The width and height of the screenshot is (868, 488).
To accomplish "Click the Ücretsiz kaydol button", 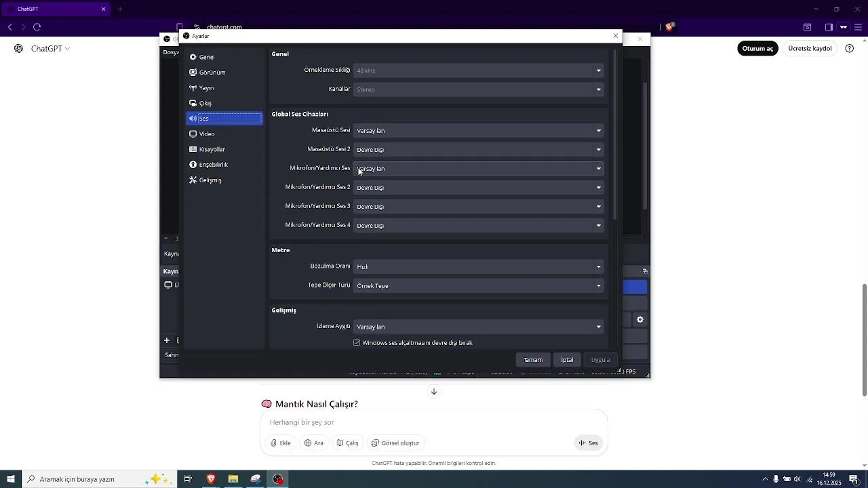I will click(x=810, y=49).
